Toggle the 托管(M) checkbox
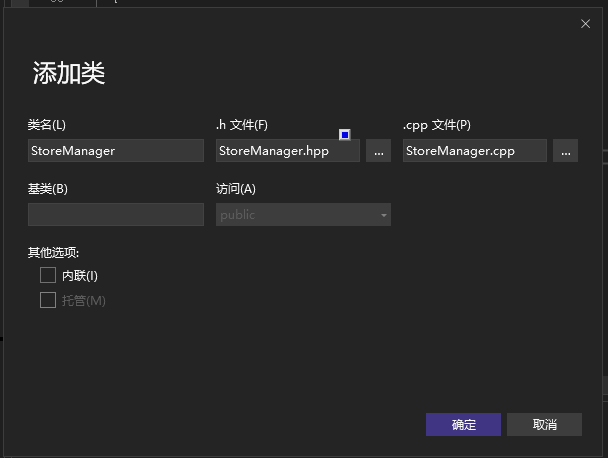This screenshot has height=458, width=608. point(48,300)
